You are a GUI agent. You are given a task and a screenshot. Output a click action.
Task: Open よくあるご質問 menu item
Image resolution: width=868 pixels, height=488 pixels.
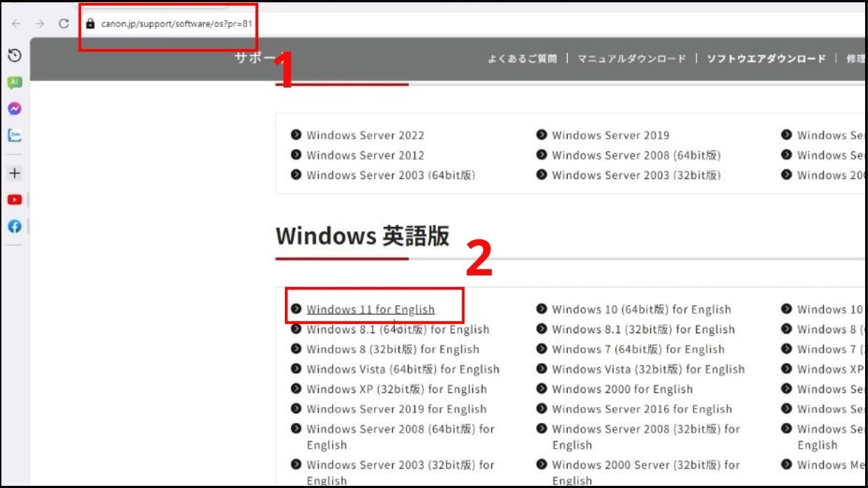[x=522, y=59]
